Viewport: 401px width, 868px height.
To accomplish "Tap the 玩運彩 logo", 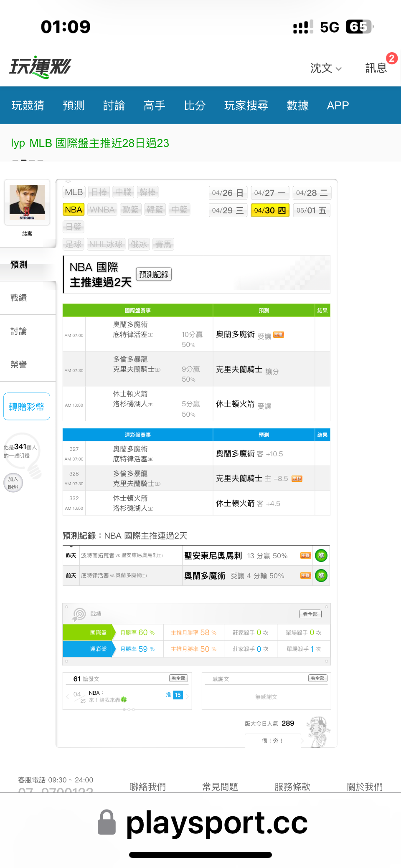I will point(40,67).
